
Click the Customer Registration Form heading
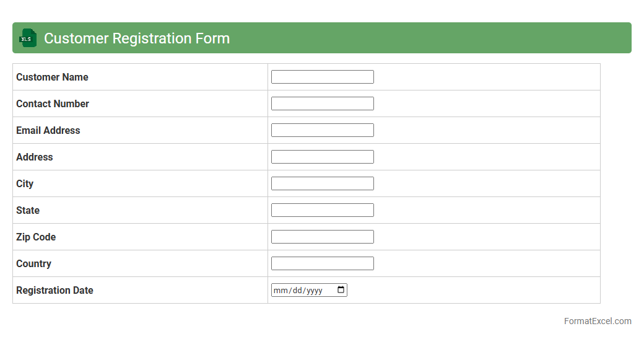137,38
